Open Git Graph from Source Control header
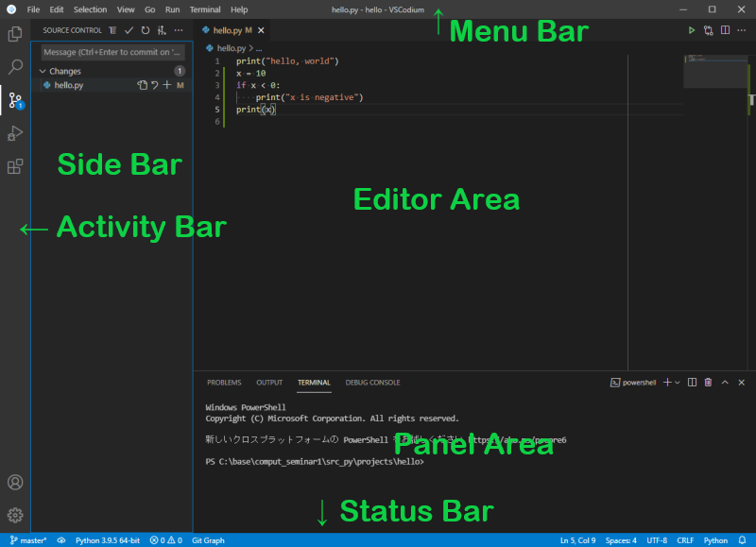Viewport: 756px width, 547px height. pos(162,30)
